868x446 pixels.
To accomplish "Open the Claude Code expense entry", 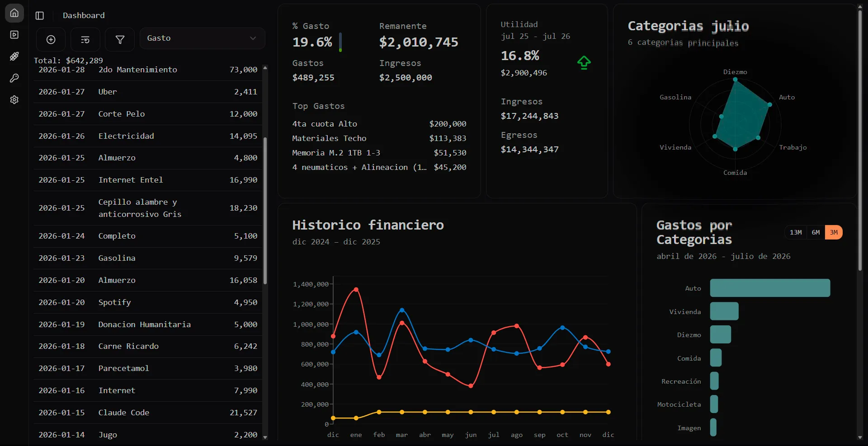I will pyautogui.click(x=148, y=413).
